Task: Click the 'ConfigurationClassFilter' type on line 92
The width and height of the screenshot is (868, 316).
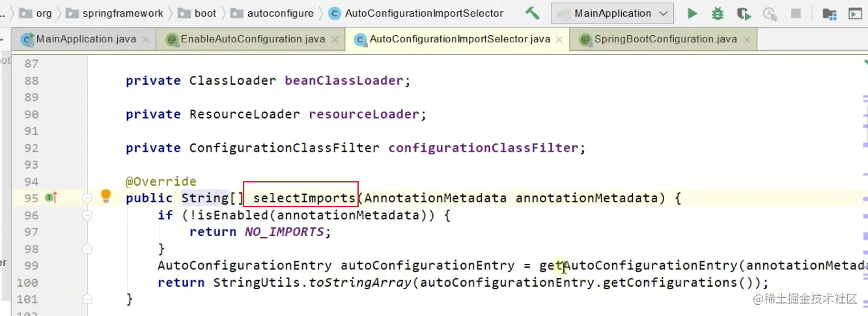Action: [x=284, y=148]
